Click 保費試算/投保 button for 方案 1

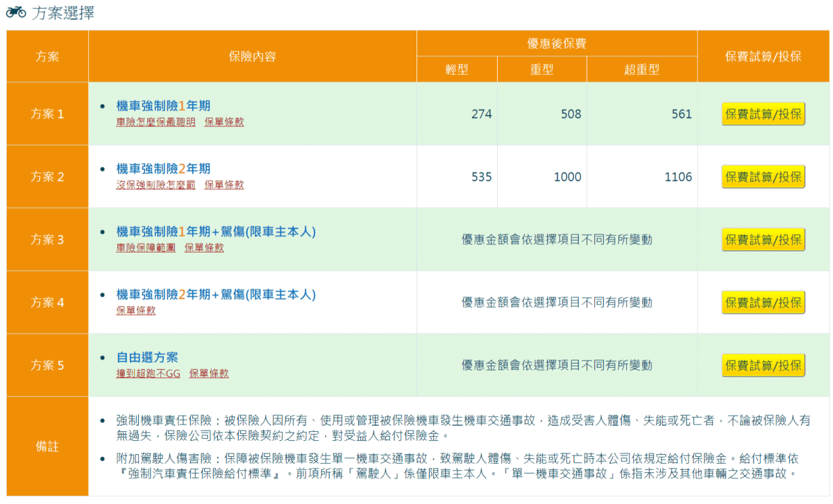click(764, 114)
